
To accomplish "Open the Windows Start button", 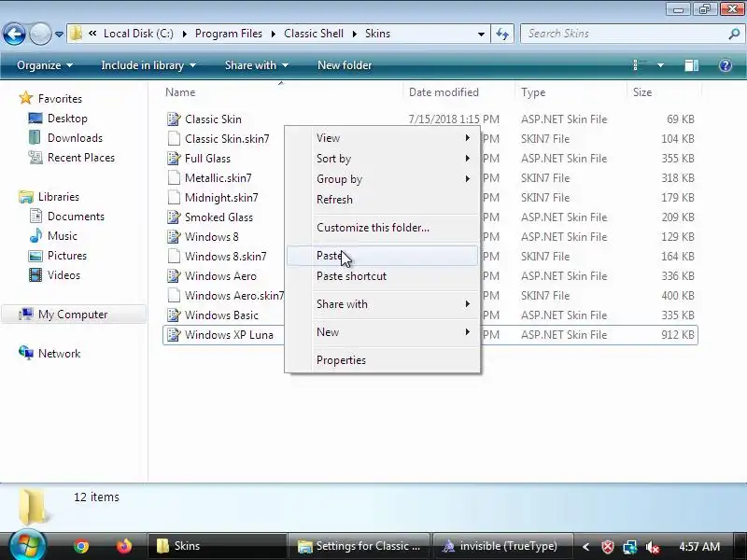I will click(x=28, y=546).
